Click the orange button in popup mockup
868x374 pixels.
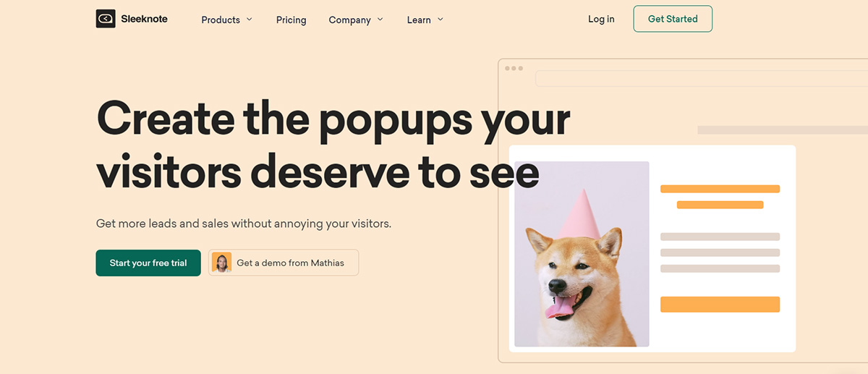click(720, 305)
